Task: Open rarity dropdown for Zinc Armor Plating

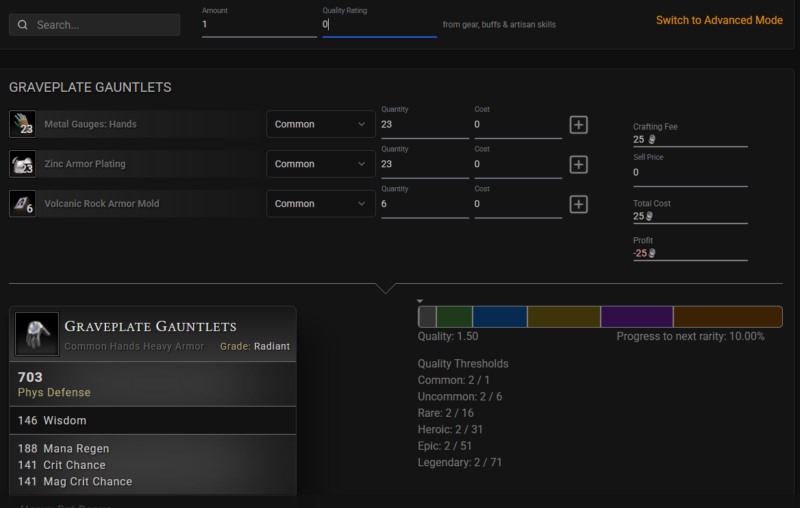Action: tap(320, 164)
